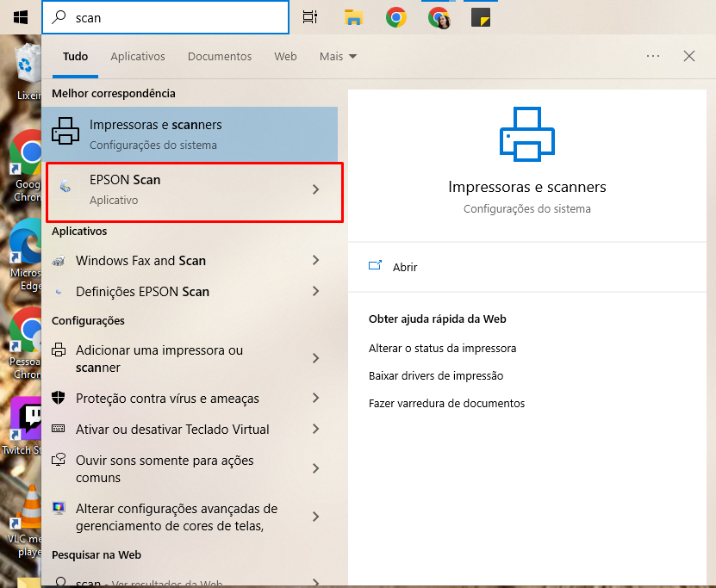716x588 pixels.
Task: Switch to the Aplicativos tab
Action: [137, 57]
